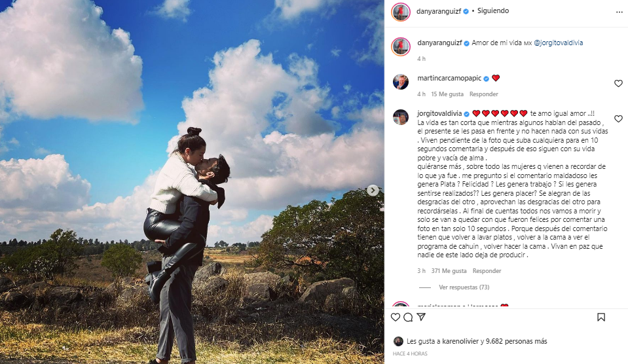Toggle the Siguiendo following status
Viewport: 628px width, 364px height.
(493, 11)
